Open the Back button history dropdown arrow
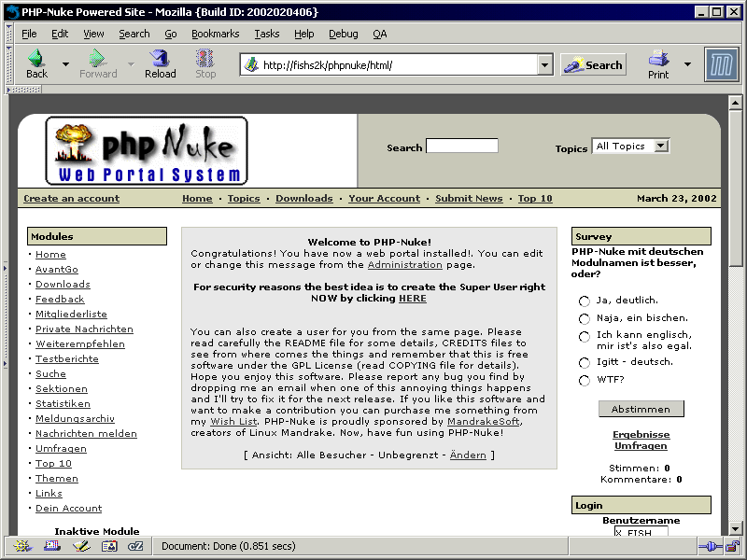Image resolution: width=747 pixels, height=560 pixels. (x=65, y=63)
